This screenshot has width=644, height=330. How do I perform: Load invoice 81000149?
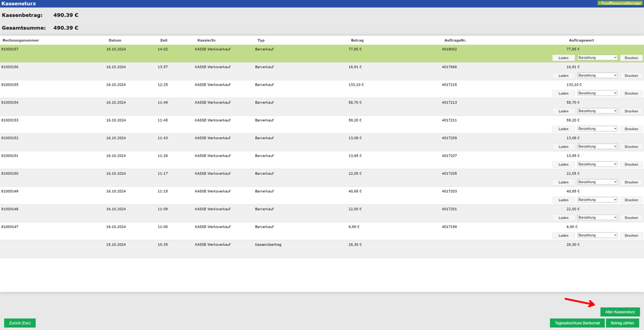click(x=563, y=200)
